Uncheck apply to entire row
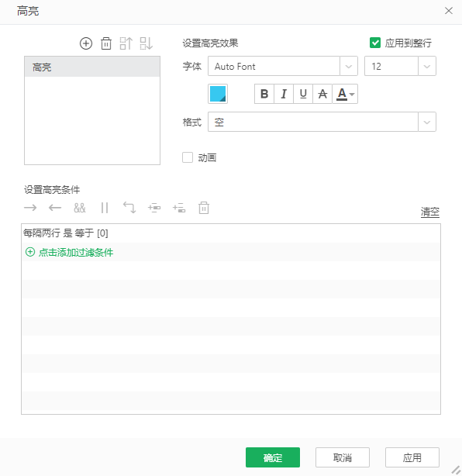This screenshot has height=476, width=462. (x=375, y=43)
